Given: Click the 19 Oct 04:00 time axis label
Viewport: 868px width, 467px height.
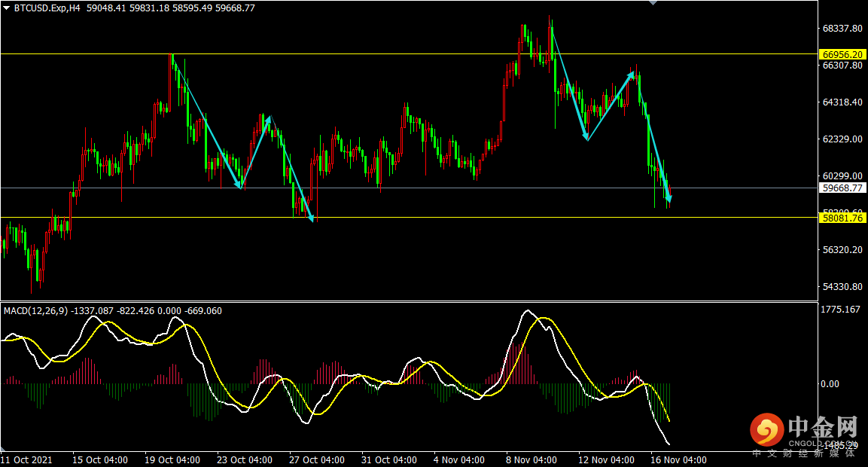Looking at the screenshot, I should click(x=172, y=459).
